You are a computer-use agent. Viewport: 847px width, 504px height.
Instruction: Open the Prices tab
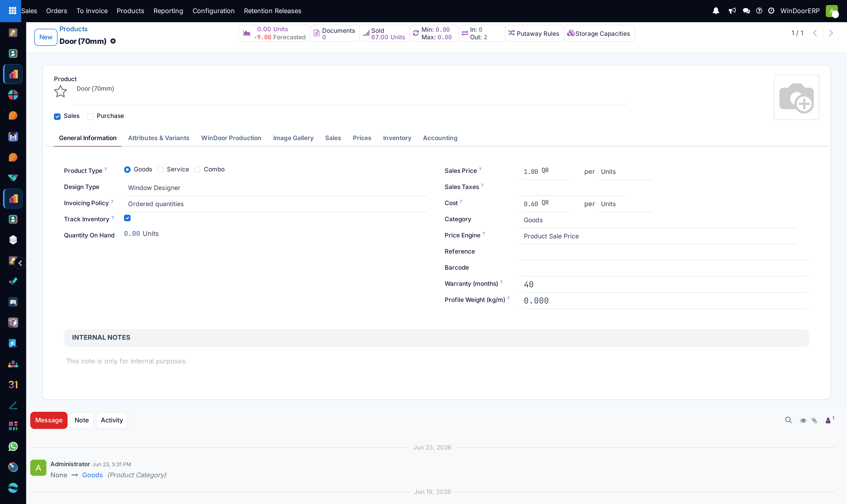(362, 138)
